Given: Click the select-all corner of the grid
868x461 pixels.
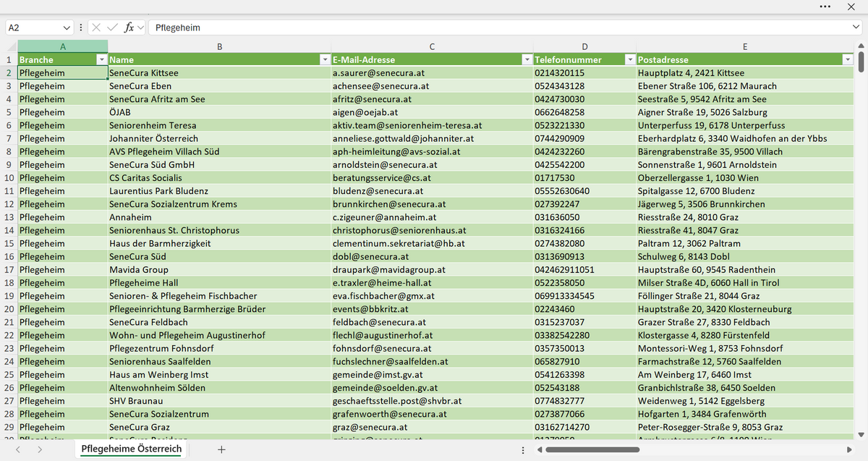Looking at the screenshot, I should [x=9, y=46].
